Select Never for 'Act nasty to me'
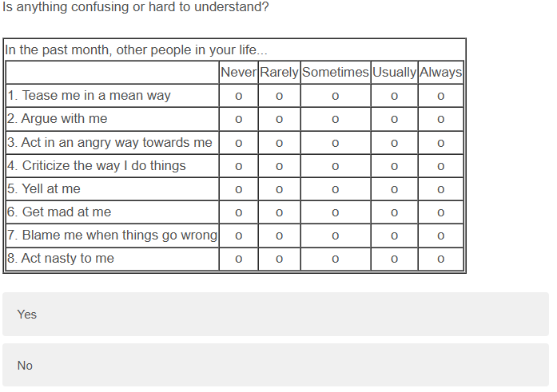Screen dimensions: 557x392 pyautogui.click(x=238, y=259)
